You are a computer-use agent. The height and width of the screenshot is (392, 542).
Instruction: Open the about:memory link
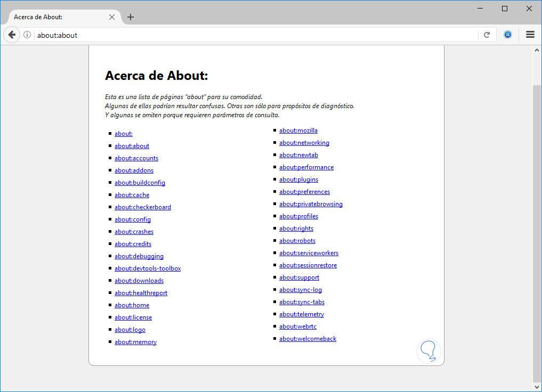pyautogui.click(x=135, y=342)
